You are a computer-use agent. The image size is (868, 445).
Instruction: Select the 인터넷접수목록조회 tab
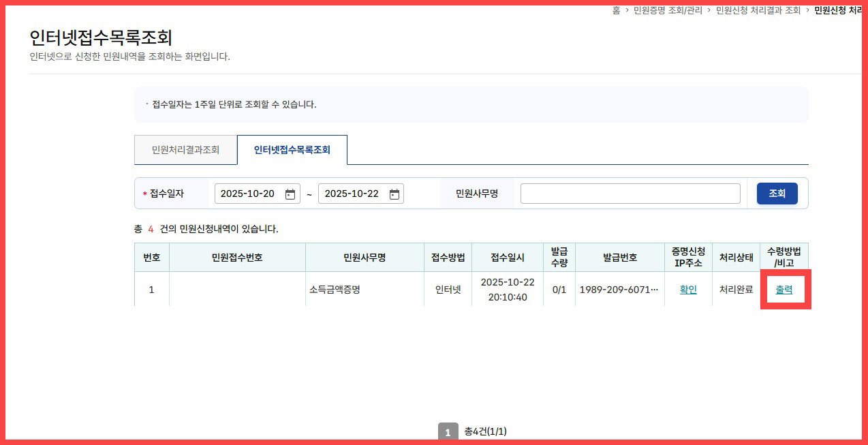click(x=292, y=149)
